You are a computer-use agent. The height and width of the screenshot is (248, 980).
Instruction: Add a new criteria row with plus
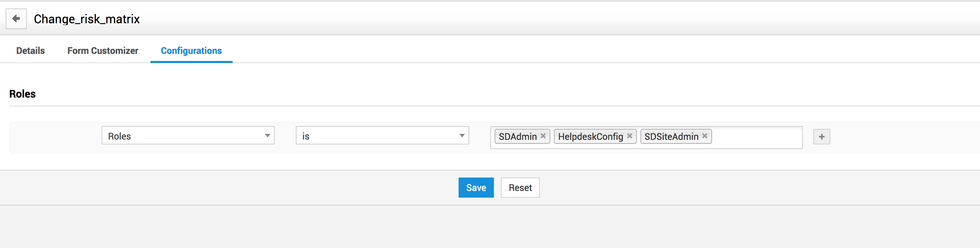tap(821, 137)
